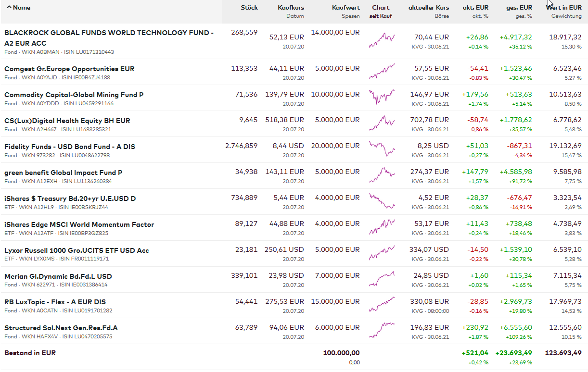Select CS(Lux)Digital Health Equity BH EUR

[x=67, y=121]
